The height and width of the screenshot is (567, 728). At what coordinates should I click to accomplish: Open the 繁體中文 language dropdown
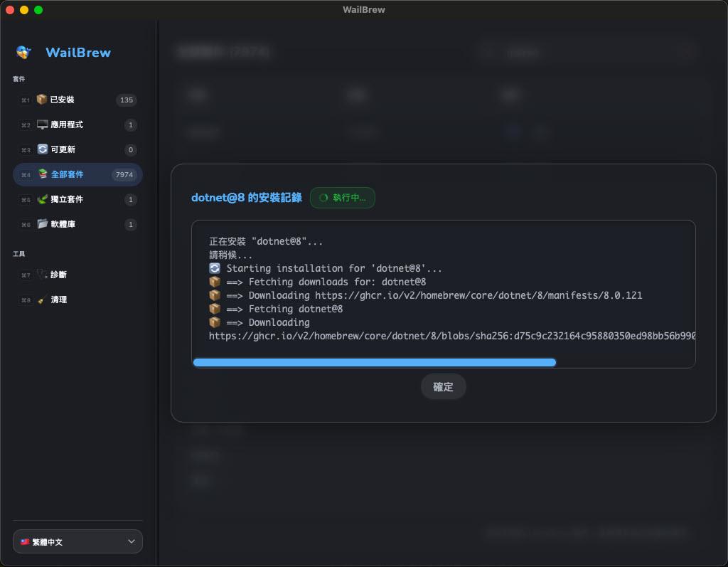[77, 541]
